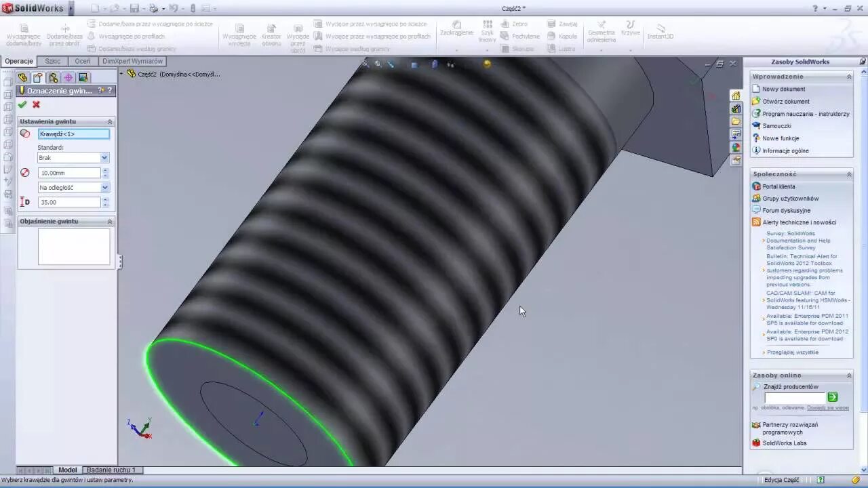Click the Szyk liniowy pattern icon
The height and width of the screenshot is (488, 868).
pyautogui.click(x=487, y=24)
